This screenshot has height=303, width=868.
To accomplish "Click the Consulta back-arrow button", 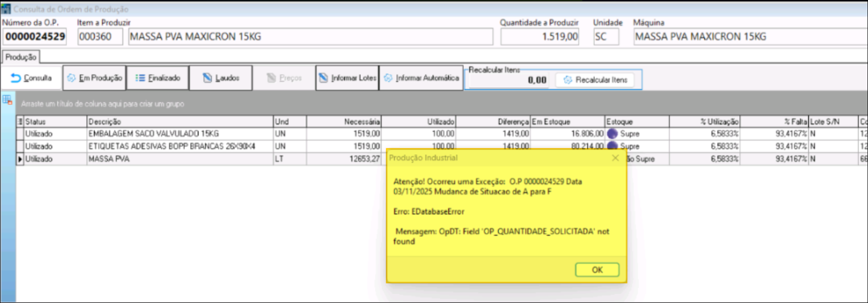I will 31,78.
